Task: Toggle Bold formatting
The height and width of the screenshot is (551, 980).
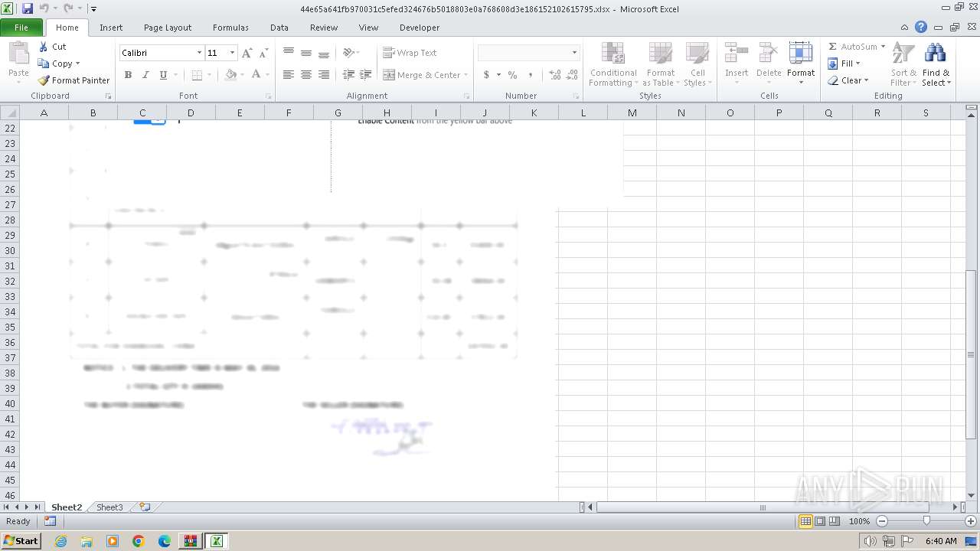Action: 128,75
